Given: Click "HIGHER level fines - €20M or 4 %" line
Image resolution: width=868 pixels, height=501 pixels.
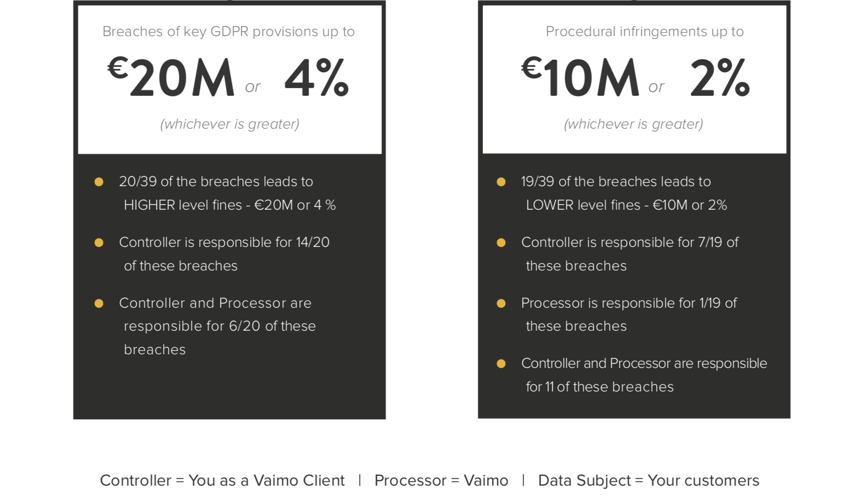Looking at the screenshot, I should (230, 205).
